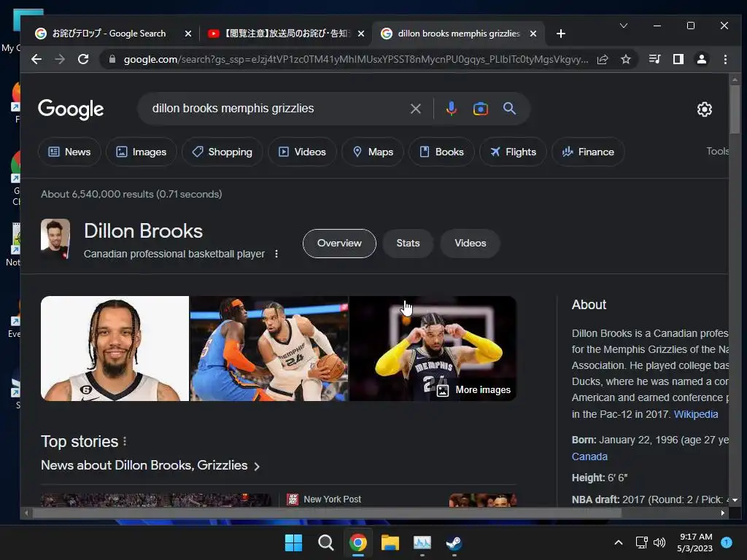
Task: Search by image with camera icon
Action: (x=480, y=109)
